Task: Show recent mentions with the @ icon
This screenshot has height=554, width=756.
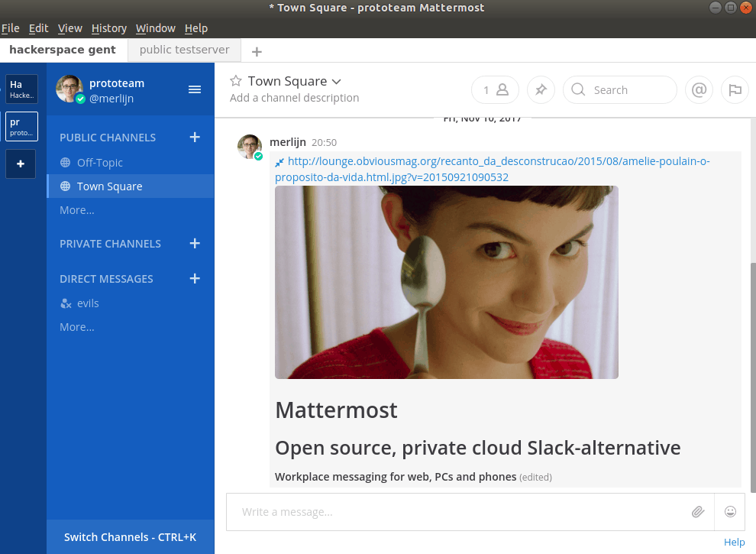Action: pyautogui.click(x=699, y=89)
